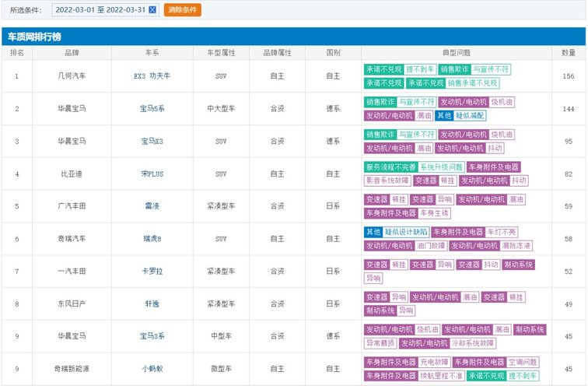Click the 品牌属性 column header
The width and height of the screenshot is (588, 386).
(x=277, y=52)
